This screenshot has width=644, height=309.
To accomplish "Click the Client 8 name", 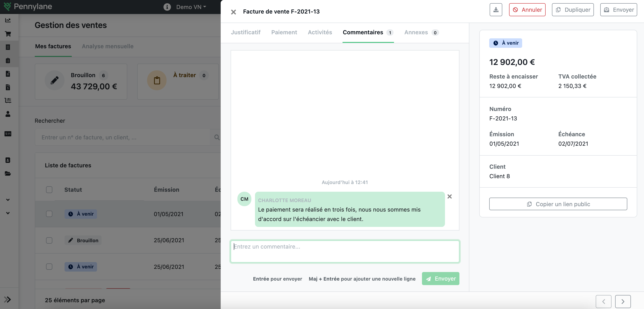I will point(499,176).
